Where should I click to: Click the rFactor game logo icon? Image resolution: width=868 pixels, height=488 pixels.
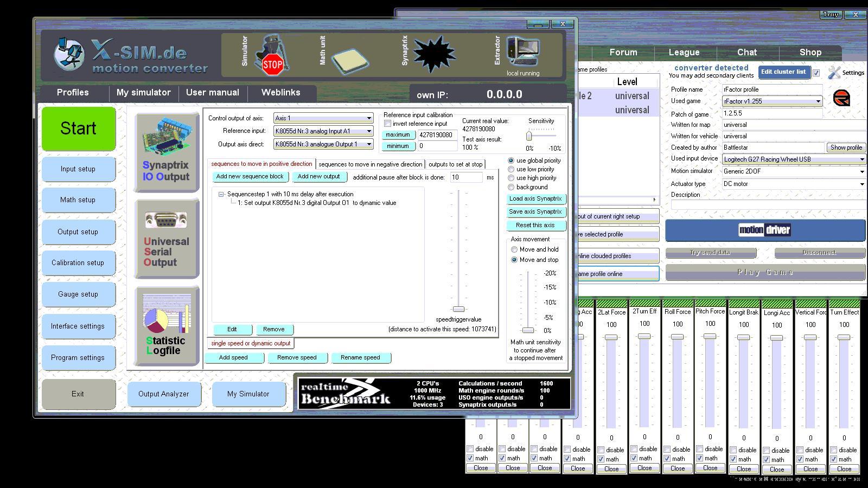point(841,98)
